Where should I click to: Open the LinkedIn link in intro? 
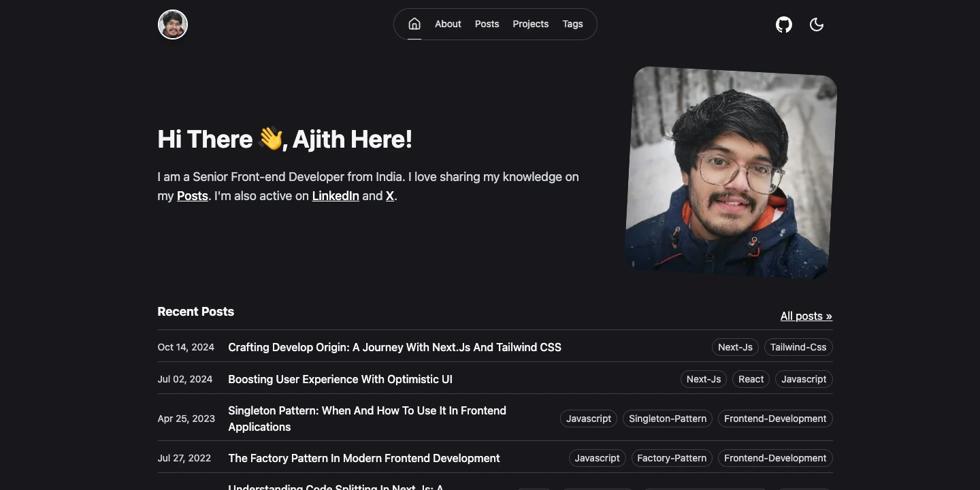coord(336,196)
